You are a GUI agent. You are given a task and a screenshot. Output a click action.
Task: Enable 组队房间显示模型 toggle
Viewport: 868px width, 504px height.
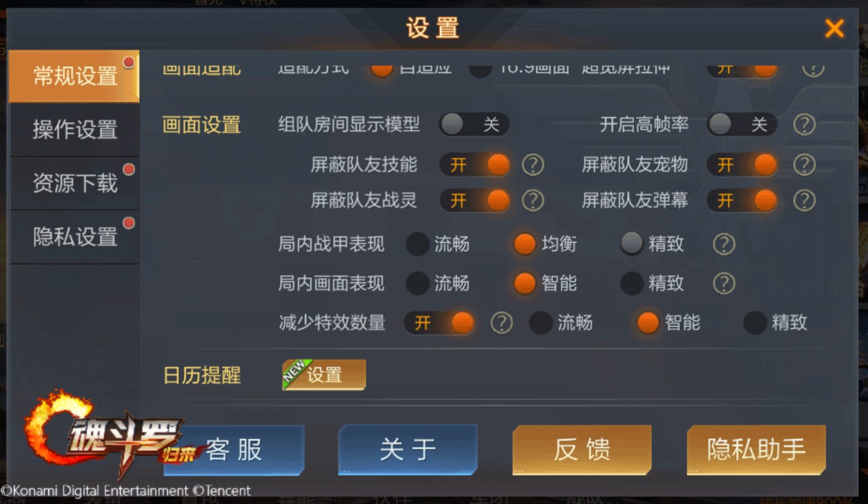[x=474, y=125]
